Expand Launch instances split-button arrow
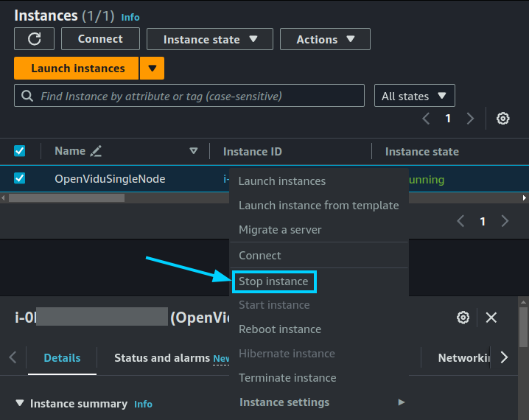Viewport: 529px width, 420px height. point(153,68)
